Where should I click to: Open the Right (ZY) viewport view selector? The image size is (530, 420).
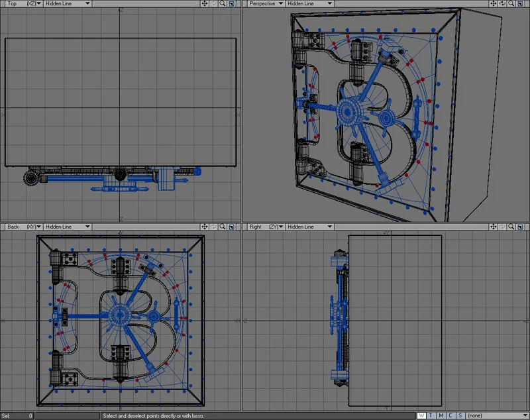pos(265,227)
